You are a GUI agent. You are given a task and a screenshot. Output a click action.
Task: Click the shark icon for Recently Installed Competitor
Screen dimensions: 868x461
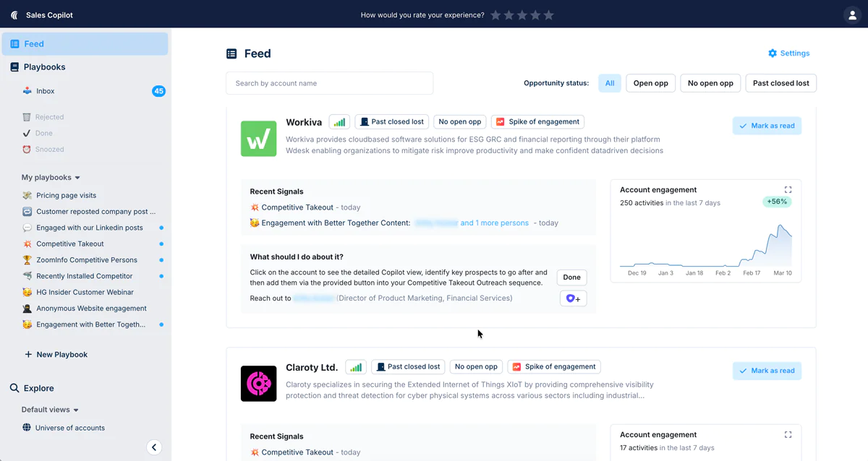(27, 276)
